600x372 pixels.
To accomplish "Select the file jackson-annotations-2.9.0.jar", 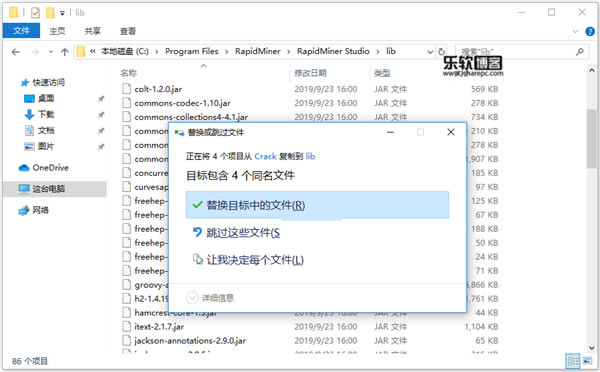I will point(190,340).
